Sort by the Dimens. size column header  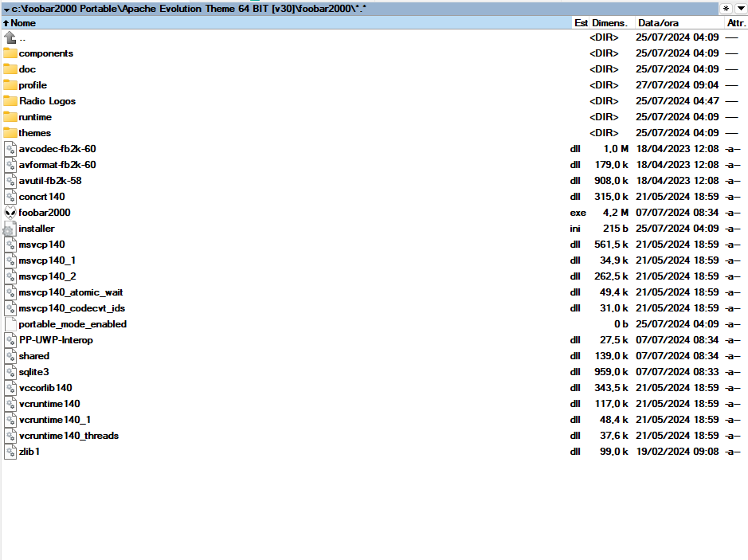[x=613, y=23]
